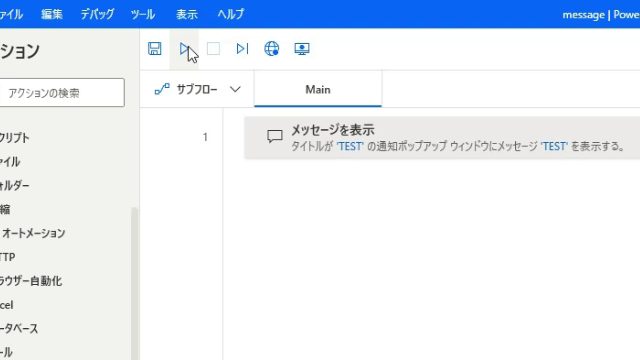Screen dimensions: 640x360
Task: Click the アクションの検索 search field
Action: point(61,93)
